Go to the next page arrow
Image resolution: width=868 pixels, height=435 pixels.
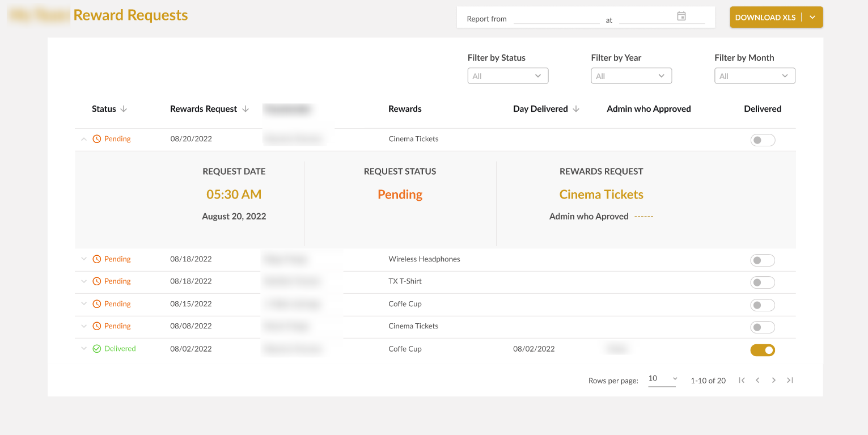[773, 381]
